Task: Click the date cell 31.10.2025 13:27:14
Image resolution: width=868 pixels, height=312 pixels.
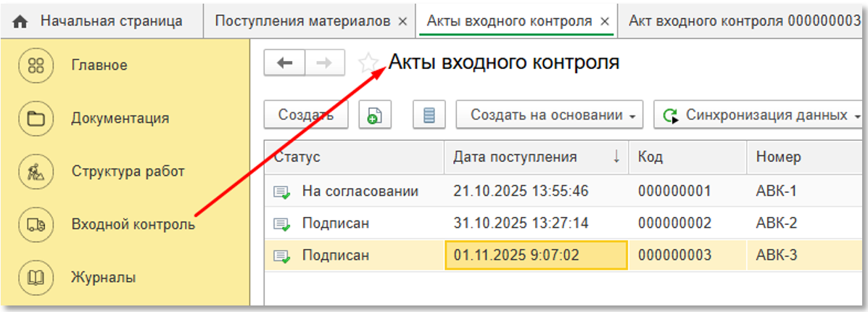Action: coord(520,223)
